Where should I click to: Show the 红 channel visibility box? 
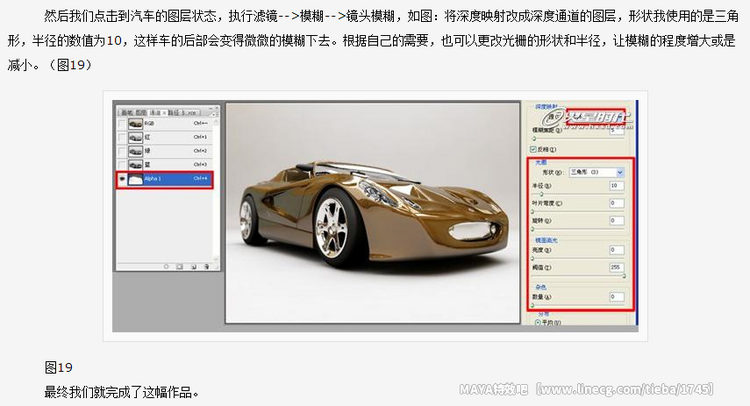(x=122, y=138)
